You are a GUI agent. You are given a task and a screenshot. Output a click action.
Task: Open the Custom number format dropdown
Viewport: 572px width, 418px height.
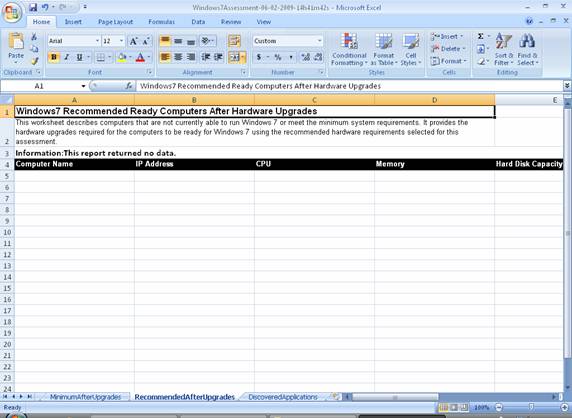pyautogui.click(x=320, y=41)
